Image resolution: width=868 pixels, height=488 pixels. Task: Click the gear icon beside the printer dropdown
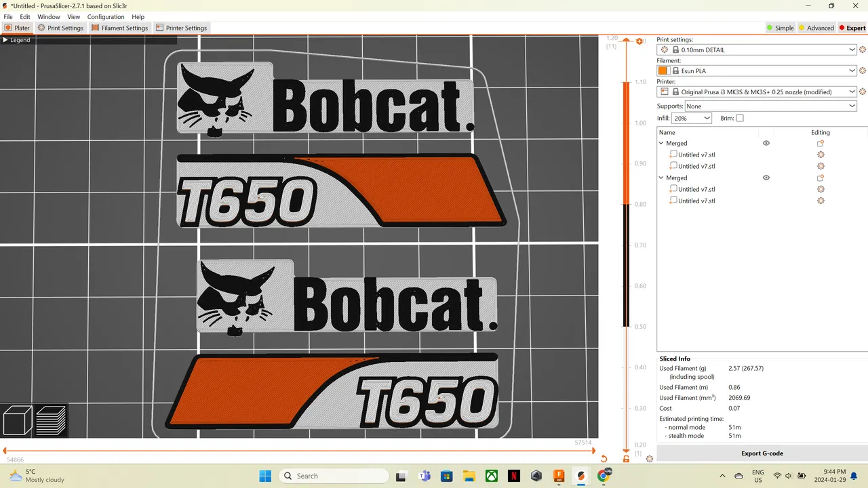tap(862, 91)
